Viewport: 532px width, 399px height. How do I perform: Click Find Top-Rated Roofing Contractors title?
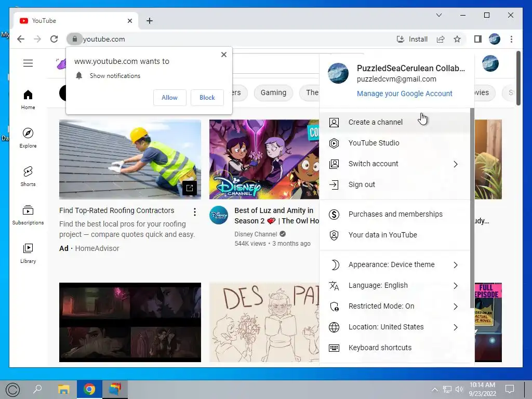(117, 210)
